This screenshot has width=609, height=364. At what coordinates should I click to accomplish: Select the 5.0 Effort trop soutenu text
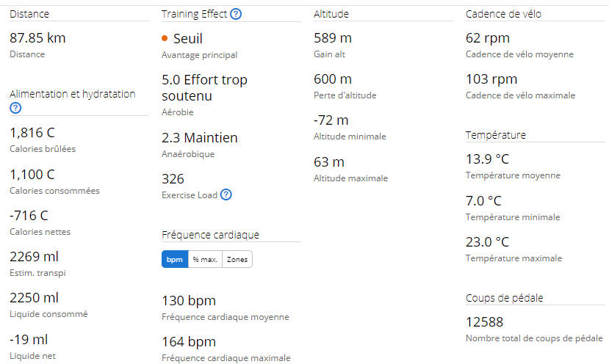click(x=205, y=88)
